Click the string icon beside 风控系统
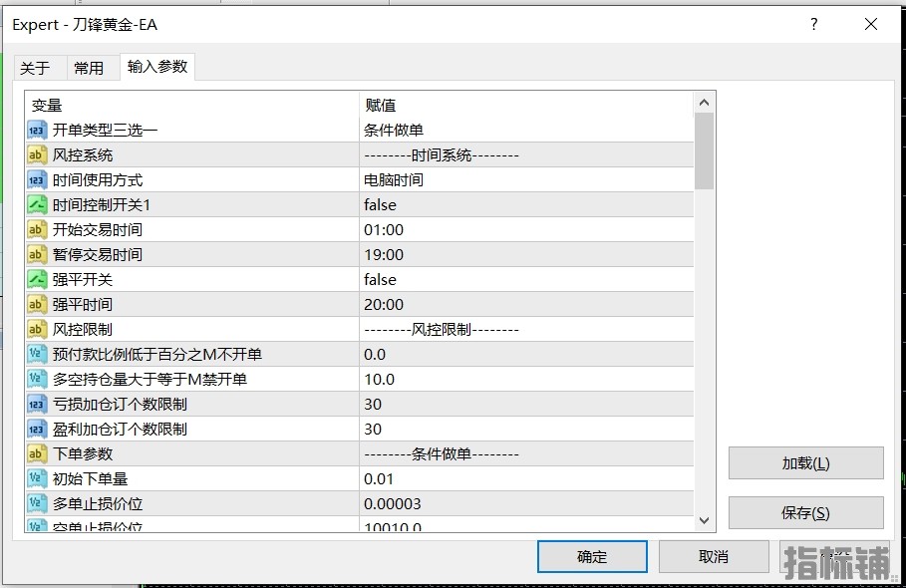This screenshot has height=588, width=906. click(x=37, y=154)
